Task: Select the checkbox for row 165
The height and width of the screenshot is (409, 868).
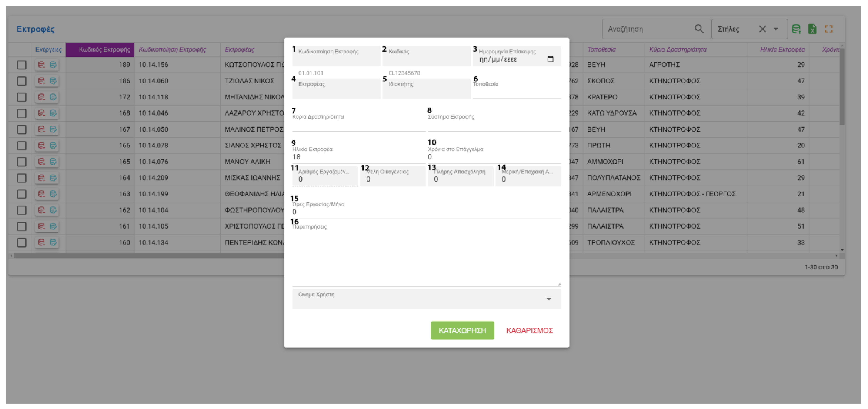Action: click(x=22, y=162)
